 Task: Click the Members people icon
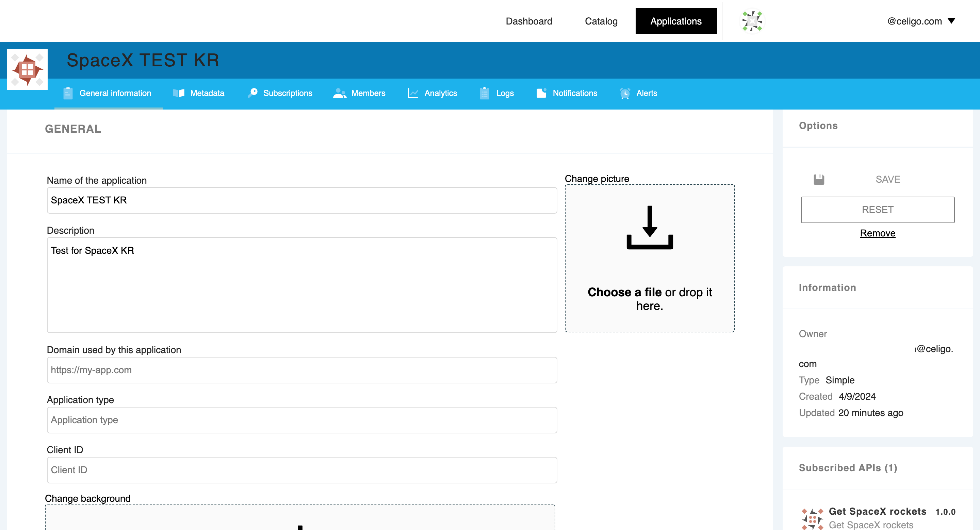pyautogui.click(x=339, y=93)
